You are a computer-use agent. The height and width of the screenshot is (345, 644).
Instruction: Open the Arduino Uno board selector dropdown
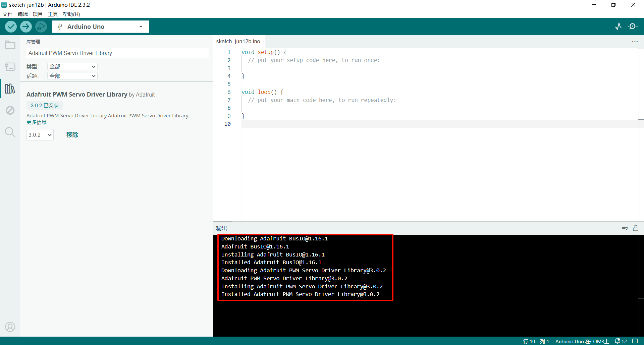point(101,26)
